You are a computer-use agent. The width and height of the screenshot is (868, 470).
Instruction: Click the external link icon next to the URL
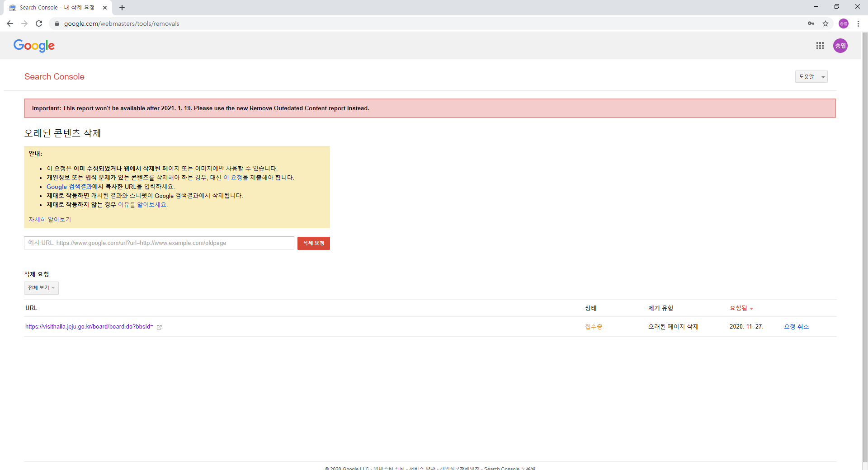point(159,327)
